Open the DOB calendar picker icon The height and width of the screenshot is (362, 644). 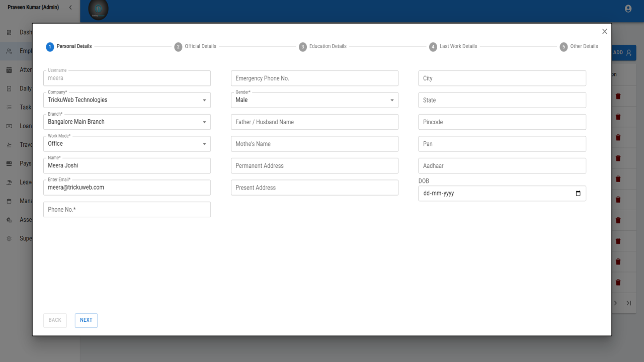tap(578, 194)
